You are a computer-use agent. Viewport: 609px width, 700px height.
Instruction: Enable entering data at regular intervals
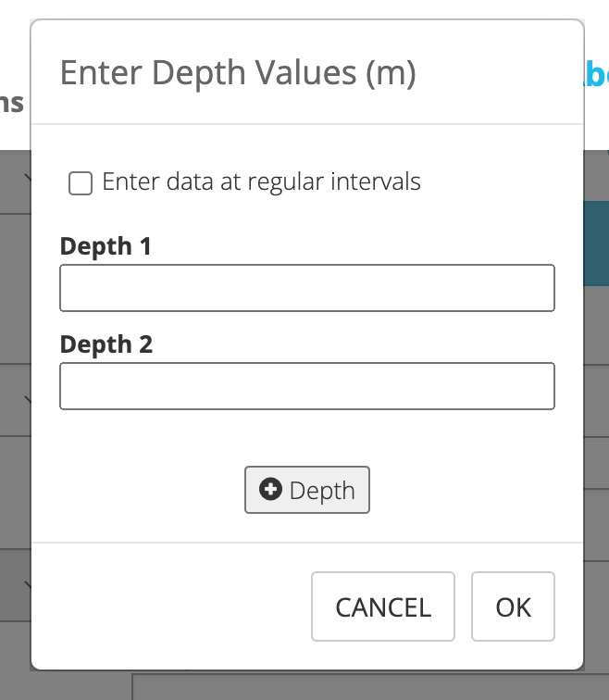tap(81, 183)
